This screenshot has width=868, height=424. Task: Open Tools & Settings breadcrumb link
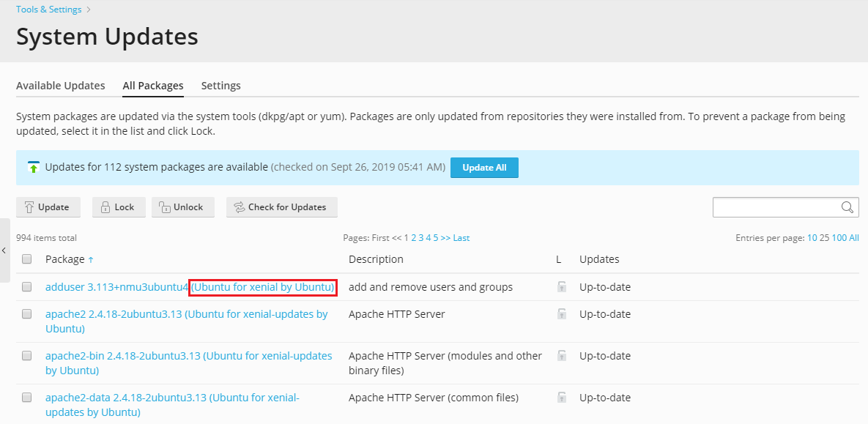[x=49, y=10]
